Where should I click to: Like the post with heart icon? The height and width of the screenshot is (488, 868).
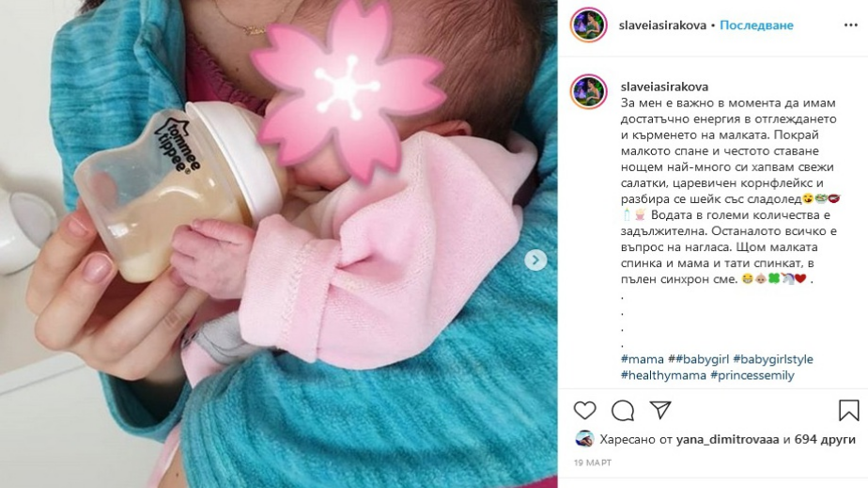584,411
